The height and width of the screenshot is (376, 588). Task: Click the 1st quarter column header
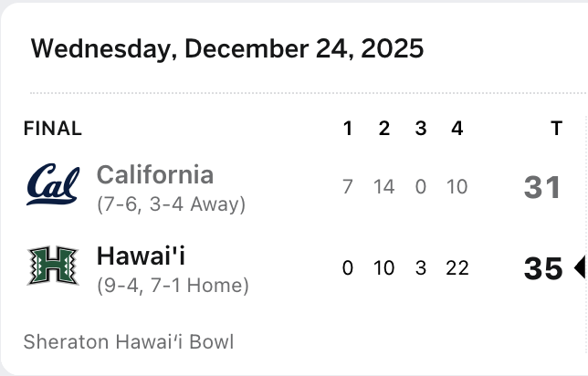[348, 129]
